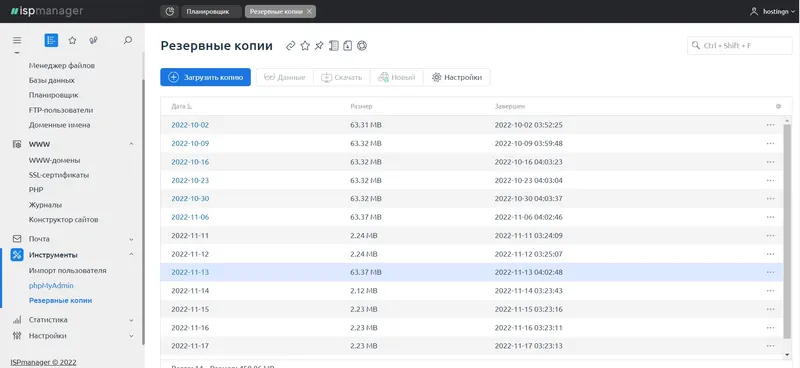Select the menu list view icon

[x=51, y=40]
